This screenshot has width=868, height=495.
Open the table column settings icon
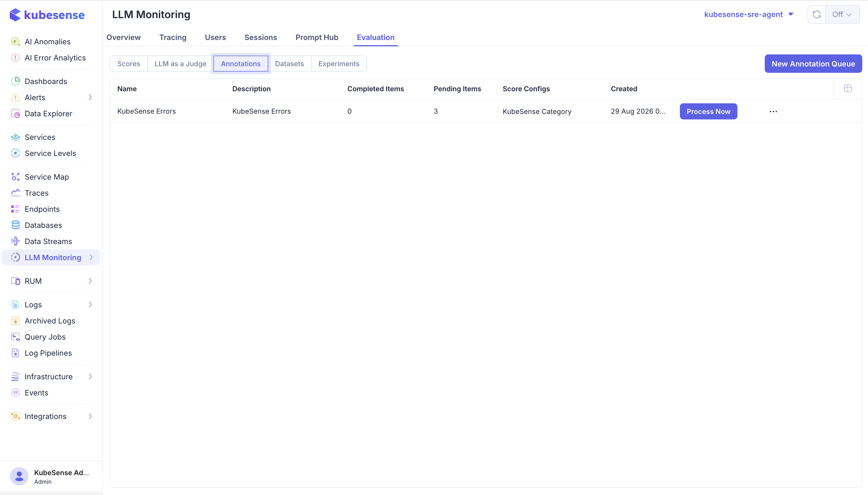pyautogui.click(x=848, y=89)
